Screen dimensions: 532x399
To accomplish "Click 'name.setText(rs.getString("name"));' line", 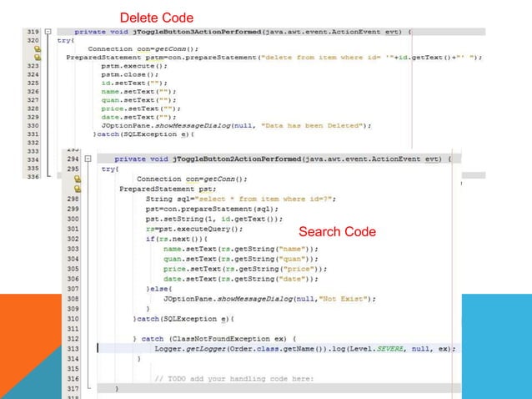I will pos(241,249).
